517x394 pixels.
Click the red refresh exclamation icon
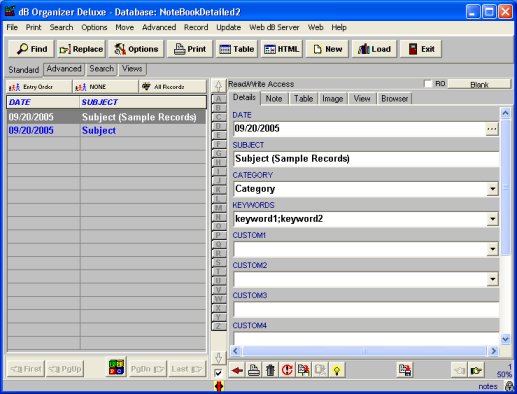click(287, 370)
